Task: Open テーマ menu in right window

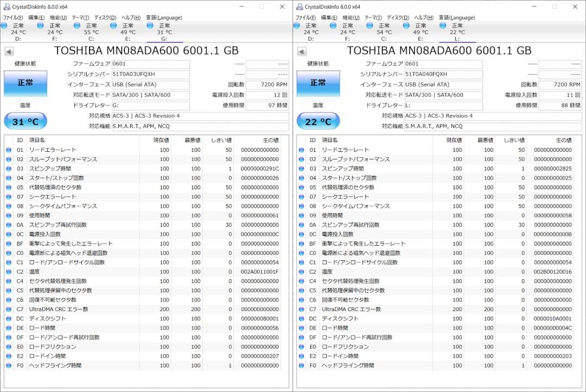Action: [373, 17]
